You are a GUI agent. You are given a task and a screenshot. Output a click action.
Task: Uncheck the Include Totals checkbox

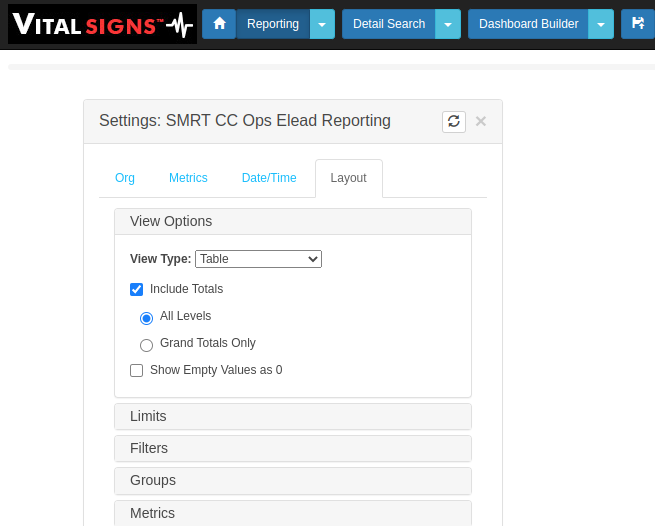(x=137, y=289)
